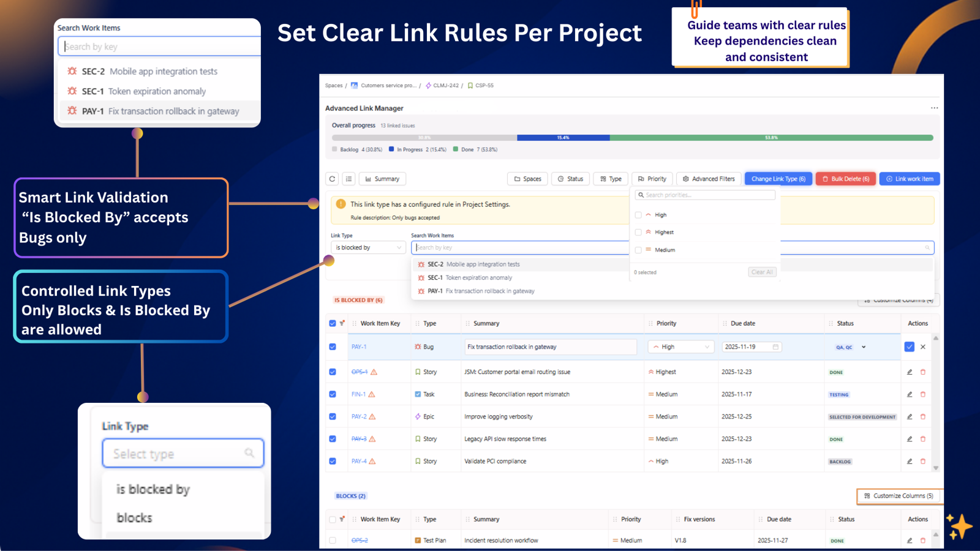Screen dimensions: 980x551
Task: Click the Change Link Type (6) button
Action: pos(778,178)
